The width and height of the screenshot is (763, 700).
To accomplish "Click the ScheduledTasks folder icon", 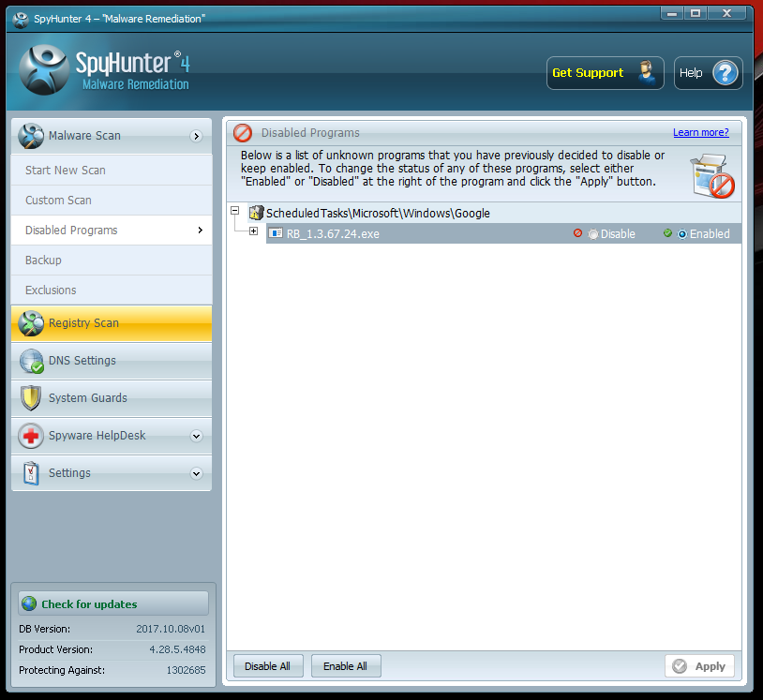I will pos(256,213).
